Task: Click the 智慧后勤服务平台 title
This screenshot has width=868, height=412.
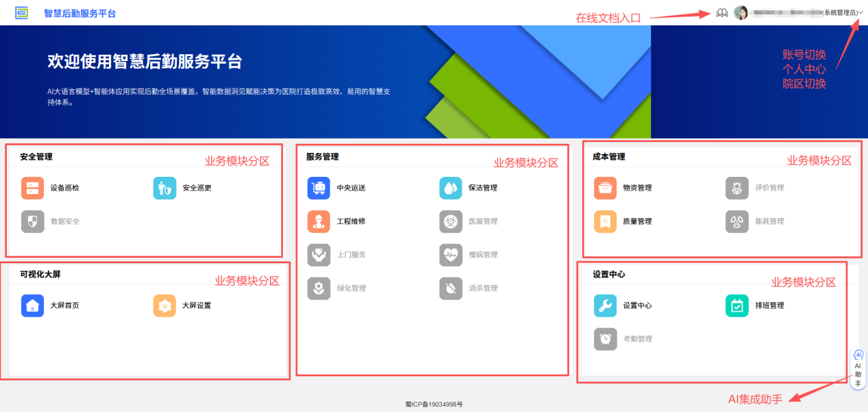Action: pos(79,12)
